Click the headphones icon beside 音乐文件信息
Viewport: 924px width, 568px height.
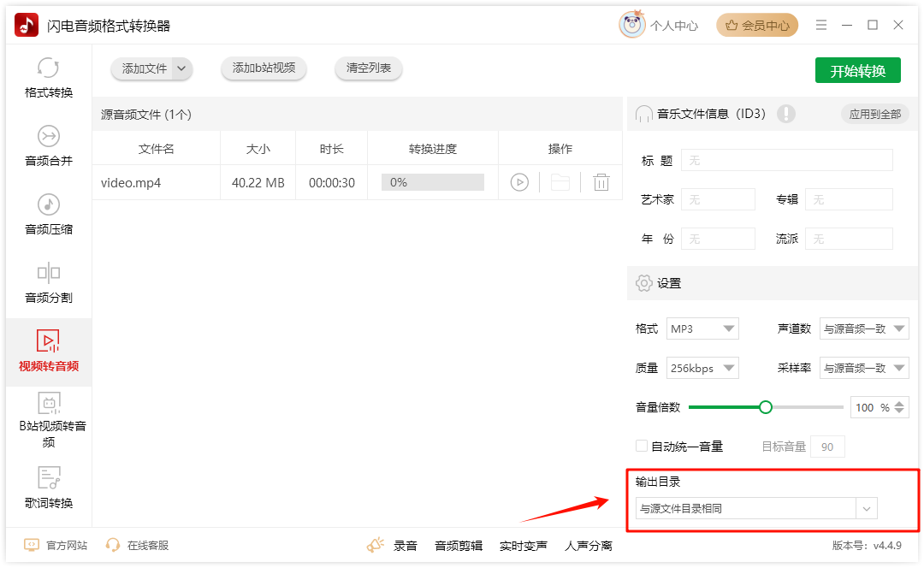pos(643,114)
